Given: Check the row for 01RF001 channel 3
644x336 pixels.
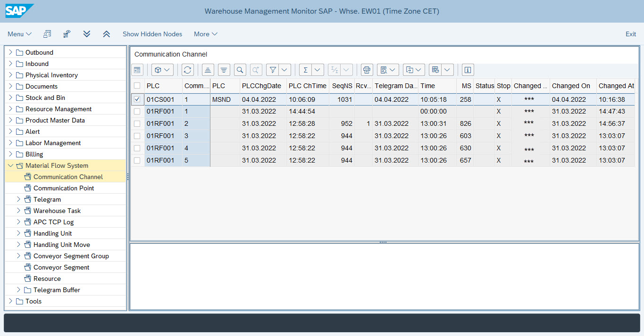Looking at the screenshot, I should point(137,136).
